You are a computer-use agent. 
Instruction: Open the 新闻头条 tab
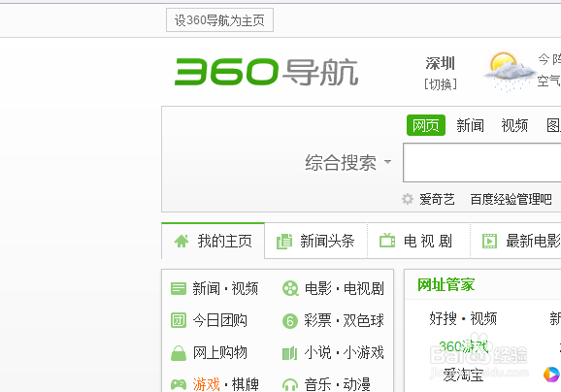[315, 241]
